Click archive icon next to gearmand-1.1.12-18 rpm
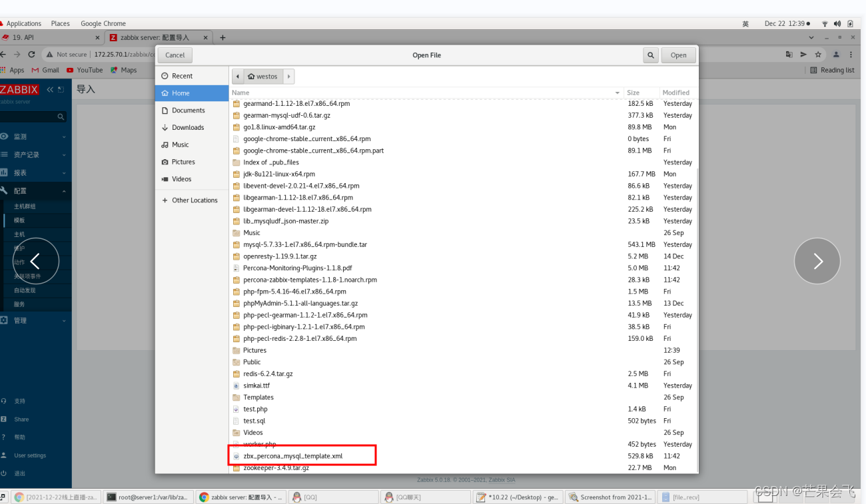 tap(236, 104)
